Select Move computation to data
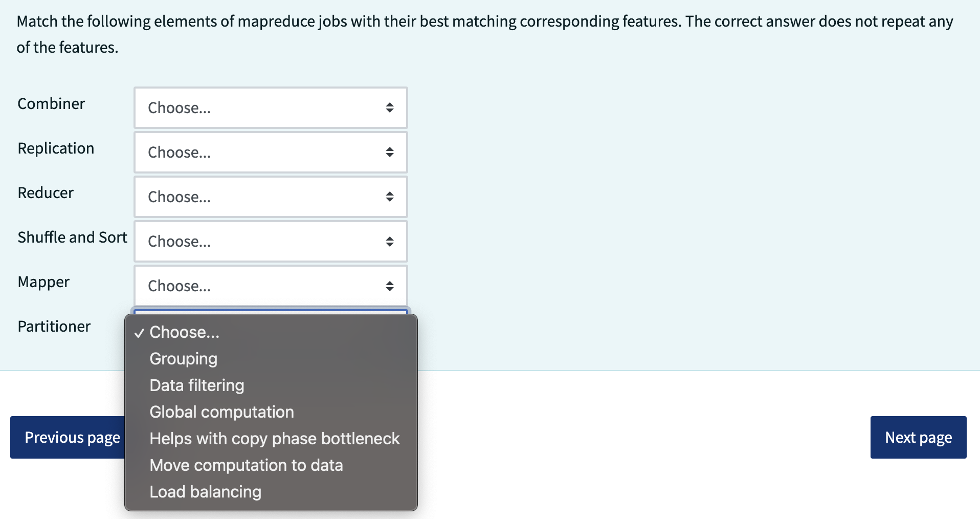The image size is (980, 519). click(x=246, y=465)
